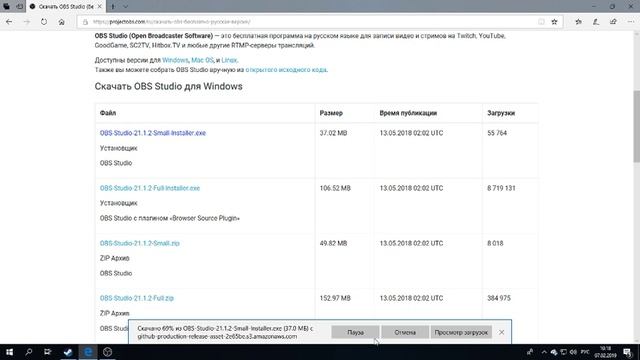Click the 106.52 MB size cell
This screenshot has height=360, width=640.
point(335,188)
